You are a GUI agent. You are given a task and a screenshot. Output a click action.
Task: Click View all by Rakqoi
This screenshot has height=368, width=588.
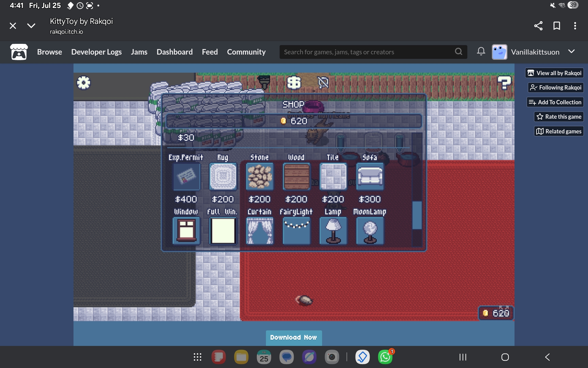click(x=555, y=73)
